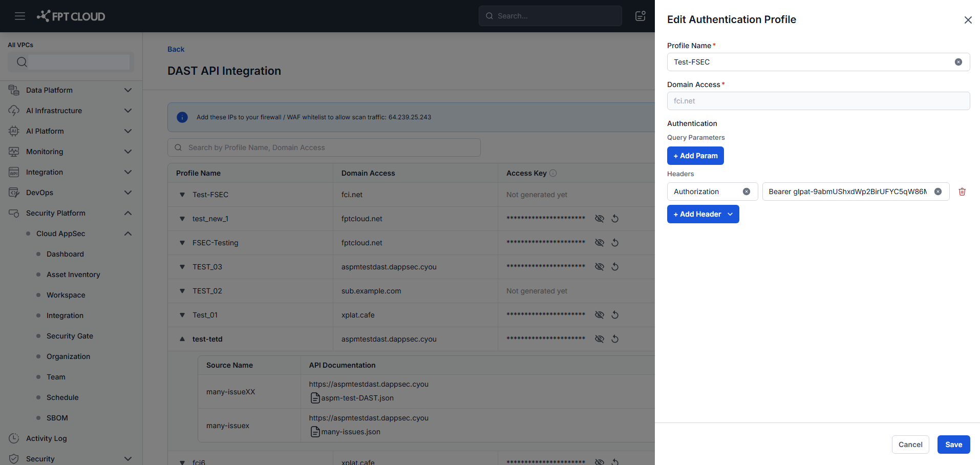Open the Add Header dropdown

703,214
